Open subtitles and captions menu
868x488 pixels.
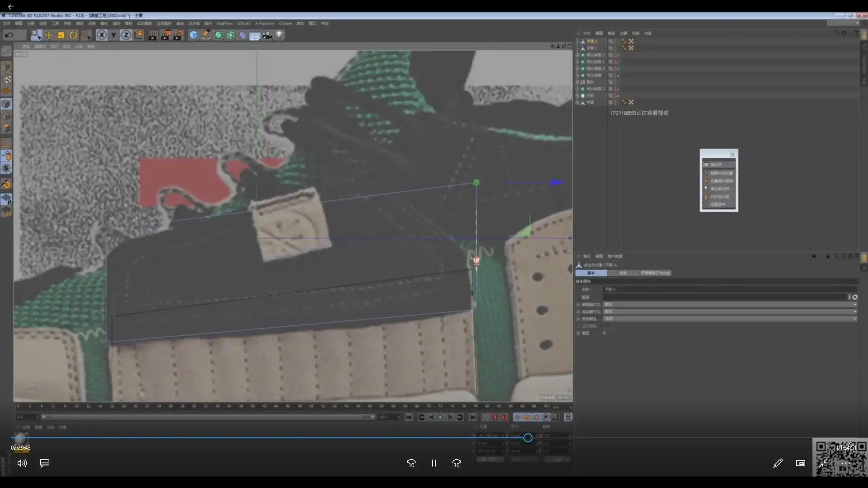45,463
